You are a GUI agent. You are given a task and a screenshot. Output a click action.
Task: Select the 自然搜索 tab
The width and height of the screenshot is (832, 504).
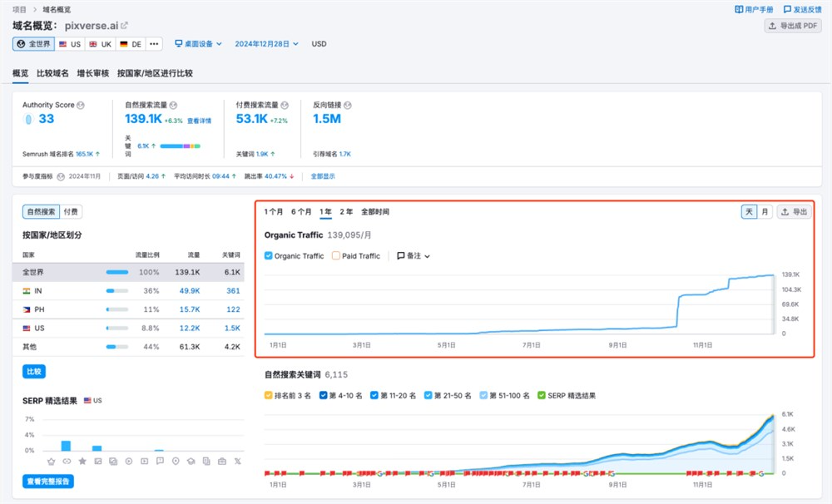[x=41, y=212]
